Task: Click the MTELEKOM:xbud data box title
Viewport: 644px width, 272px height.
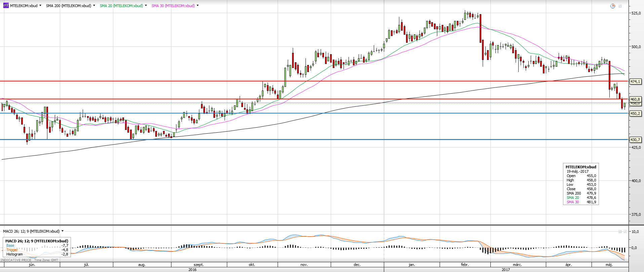Action: [x=581, y=167]
